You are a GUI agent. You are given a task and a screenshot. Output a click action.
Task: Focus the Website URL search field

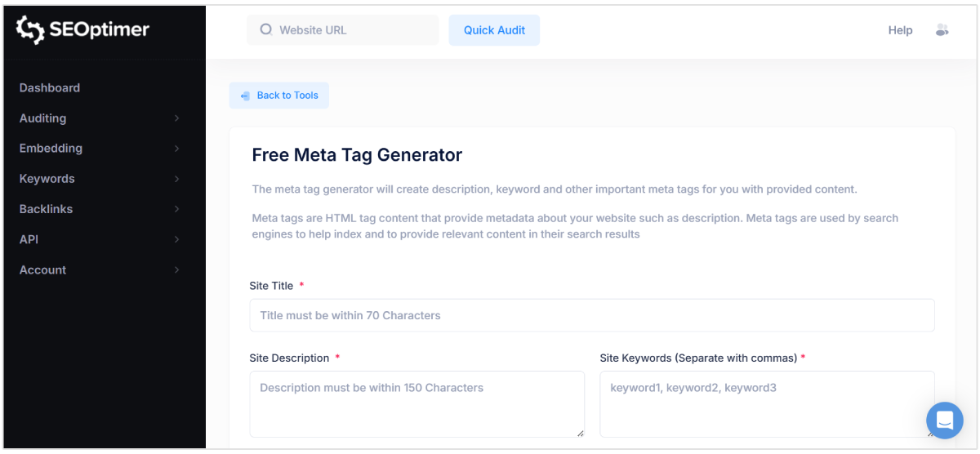point(351,30)
